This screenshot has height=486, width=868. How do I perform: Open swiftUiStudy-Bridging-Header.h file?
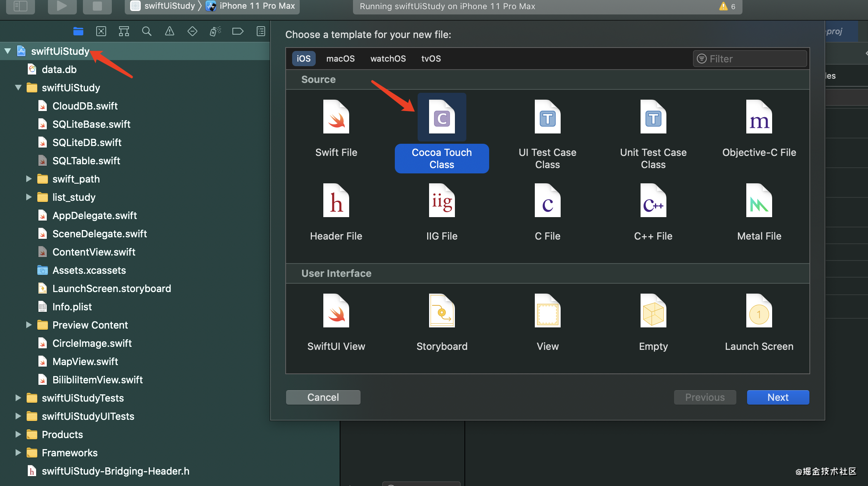[x=115, y=471]
